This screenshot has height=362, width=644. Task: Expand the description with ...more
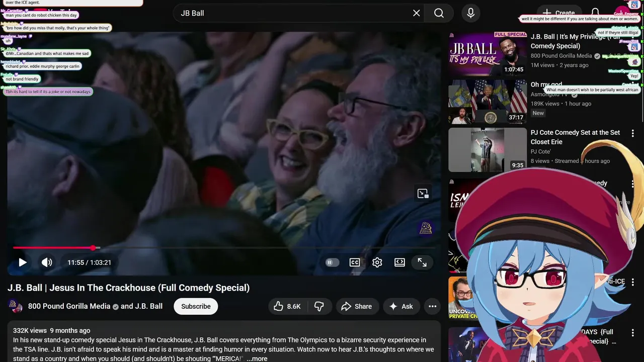257,358
